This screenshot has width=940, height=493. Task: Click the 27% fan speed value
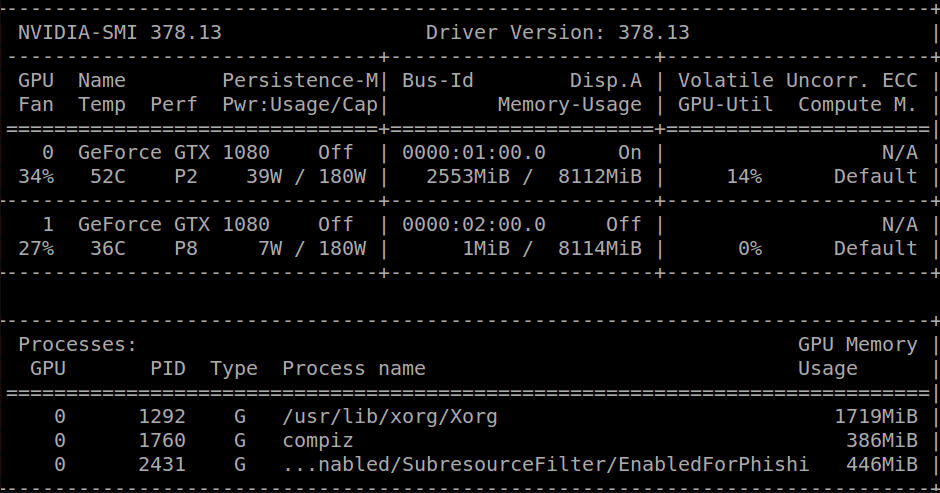(x=36, y=248)
